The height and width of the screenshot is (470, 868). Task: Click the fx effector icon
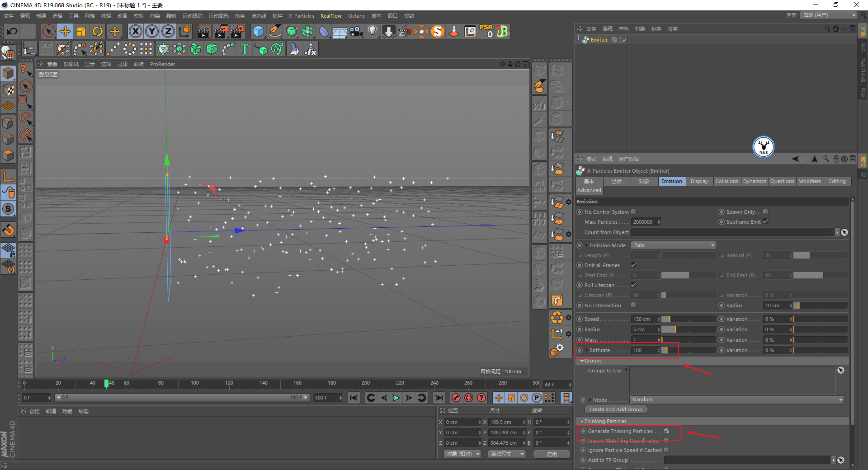[x=311, y=49]
